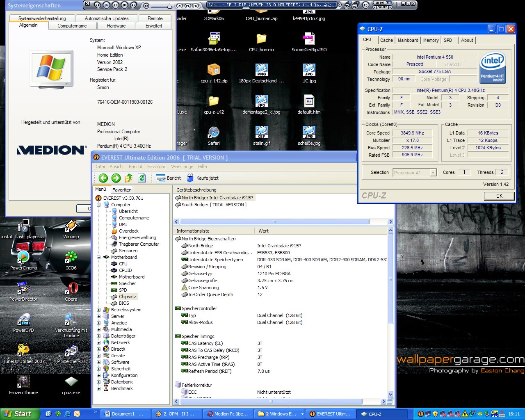Open the CPU-Z Memory tab

[x=431, y=40]
